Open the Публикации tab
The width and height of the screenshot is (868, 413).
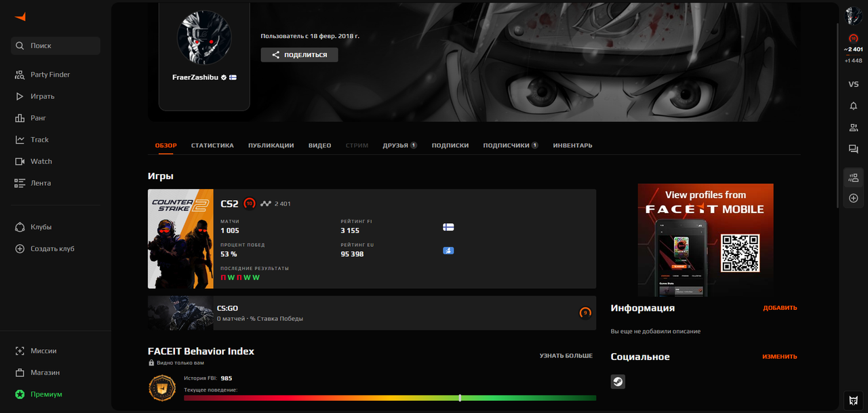(x=271, y=145)
